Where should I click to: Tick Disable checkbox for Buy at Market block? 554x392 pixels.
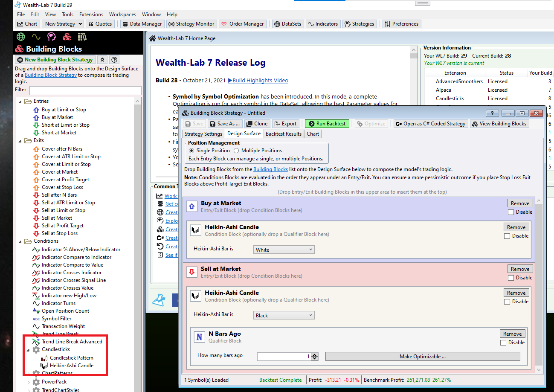pyautogui.click(x=511, y=212)
